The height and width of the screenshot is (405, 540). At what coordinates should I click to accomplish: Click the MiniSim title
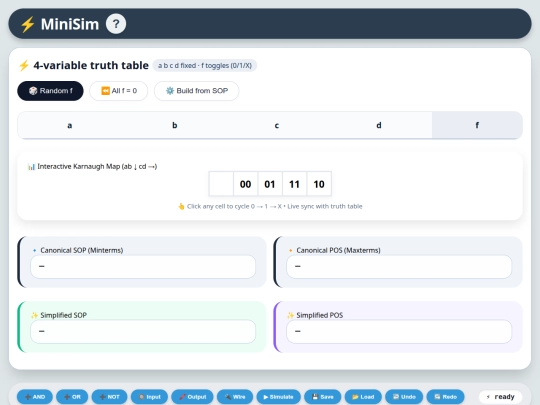tap(70, 24)
